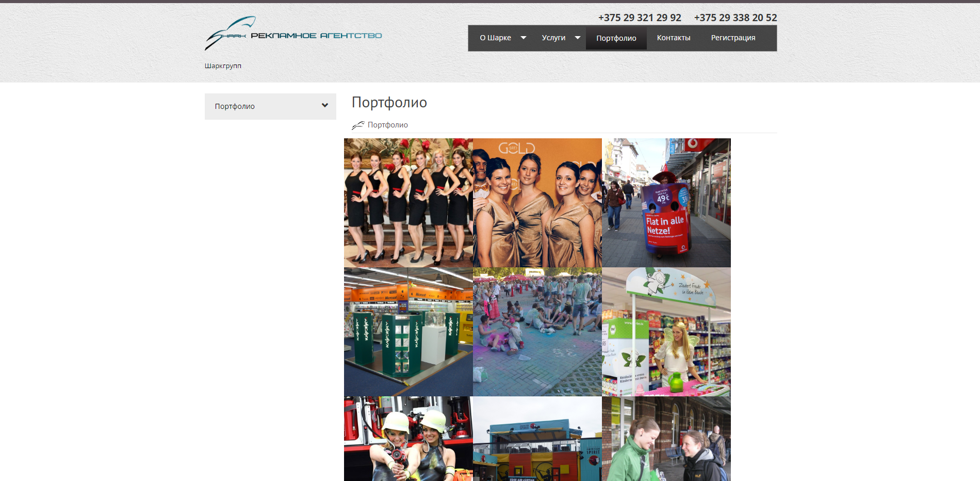Click phone number +375 29 338 20 52

click(x=736, y=18)
